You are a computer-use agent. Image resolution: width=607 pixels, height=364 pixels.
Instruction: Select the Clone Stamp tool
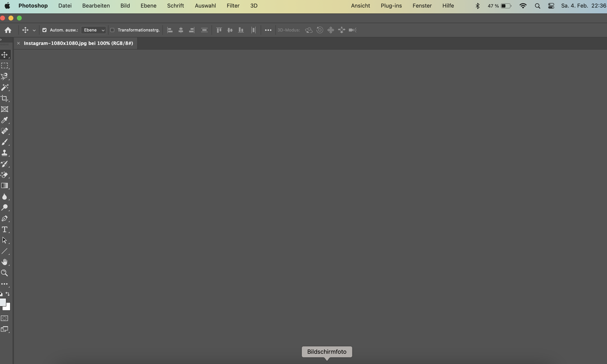[x=5, y=153]
